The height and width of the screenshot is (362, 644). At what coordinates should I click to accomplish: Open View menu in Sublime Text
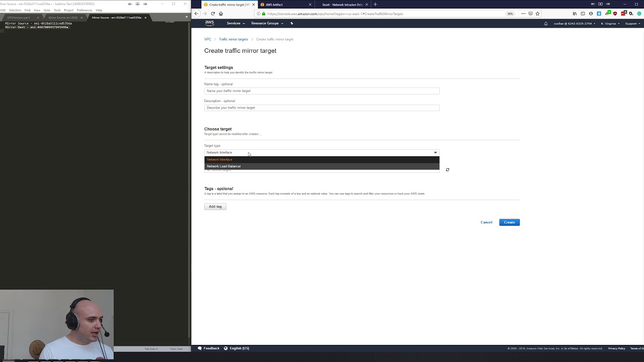(x=37, y=10)
